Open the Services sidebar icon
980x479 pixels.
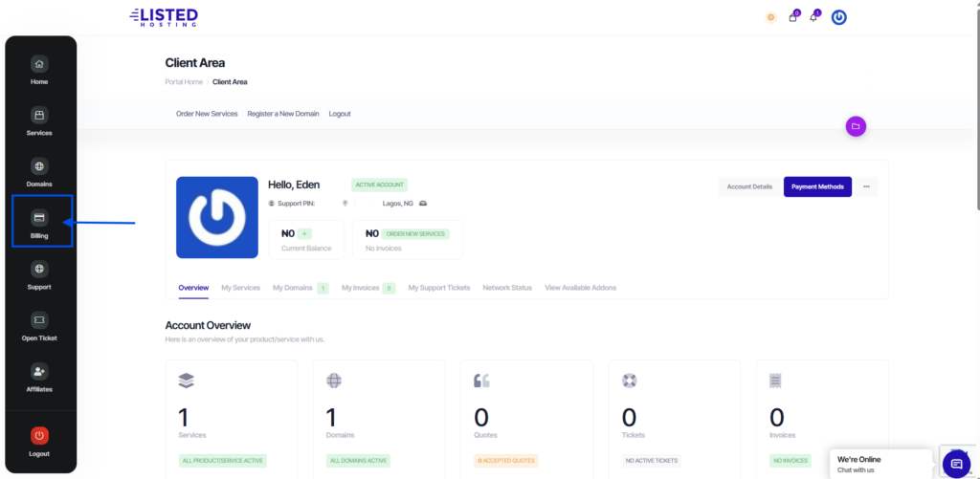39,116
